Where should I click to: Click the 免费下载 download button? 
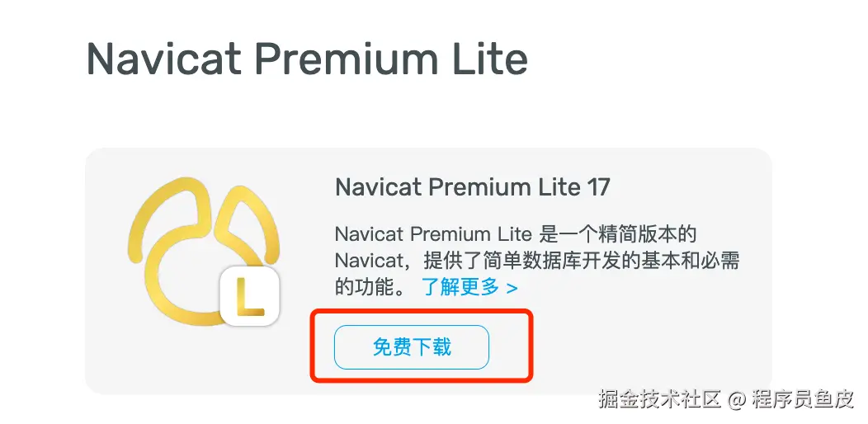tap(411, 347)
